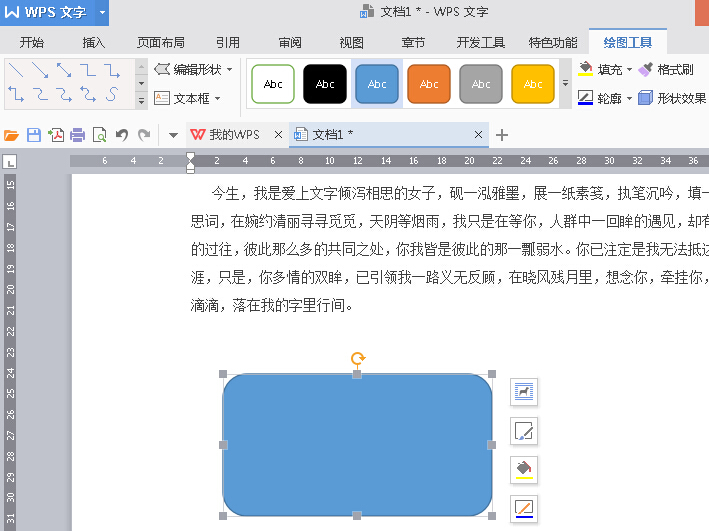Click the 形状效果 shape effects button

click(x=672, y=98)
